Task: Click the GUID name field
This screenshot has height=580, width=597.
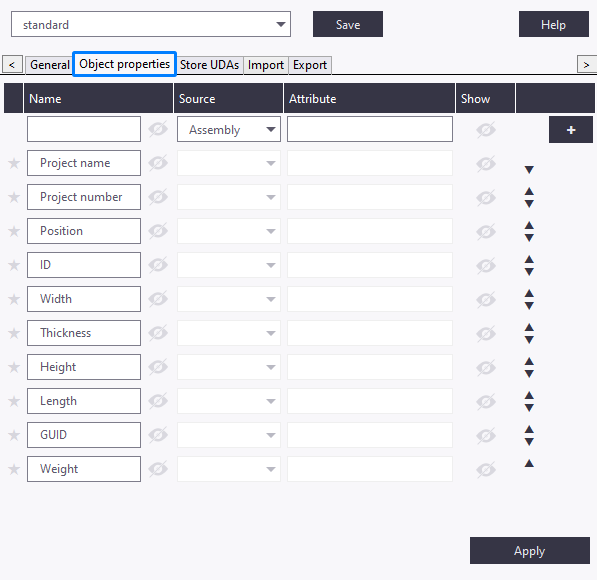Action: pos(84,435)
